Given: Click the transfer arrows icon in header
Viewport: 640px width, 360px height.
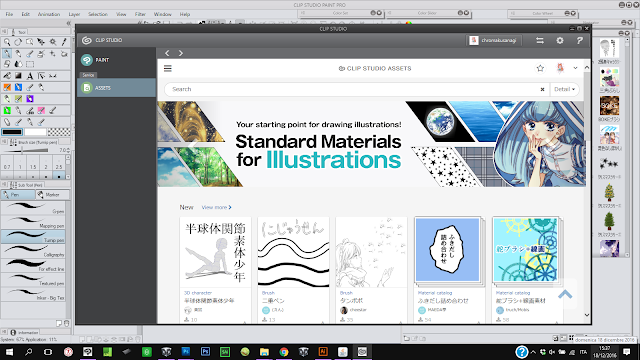Looking at the screenshot, I should (x=540, y=40).
